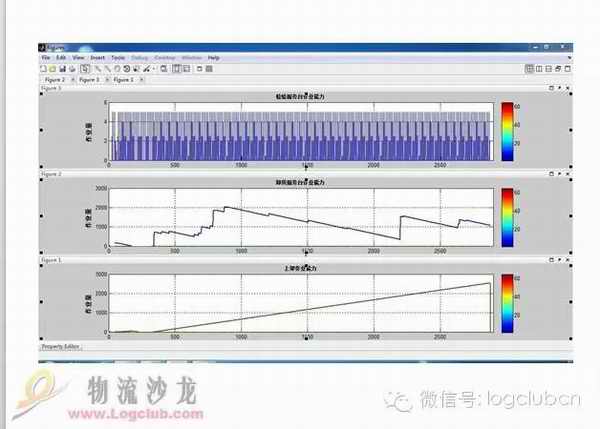This screenshot has height=429, width=600.
Task: Select the Rotate 3D tool
Action: [126, 68]
